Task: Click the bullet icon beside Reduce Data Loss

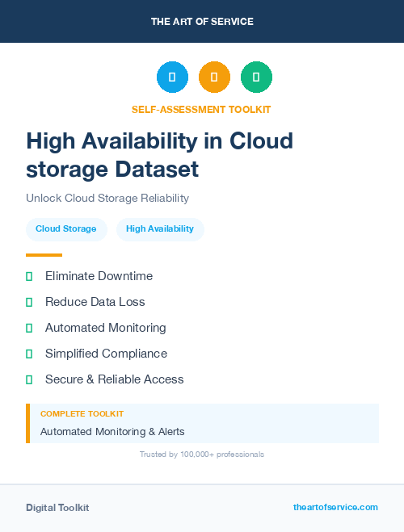Action: click(29, 302)
